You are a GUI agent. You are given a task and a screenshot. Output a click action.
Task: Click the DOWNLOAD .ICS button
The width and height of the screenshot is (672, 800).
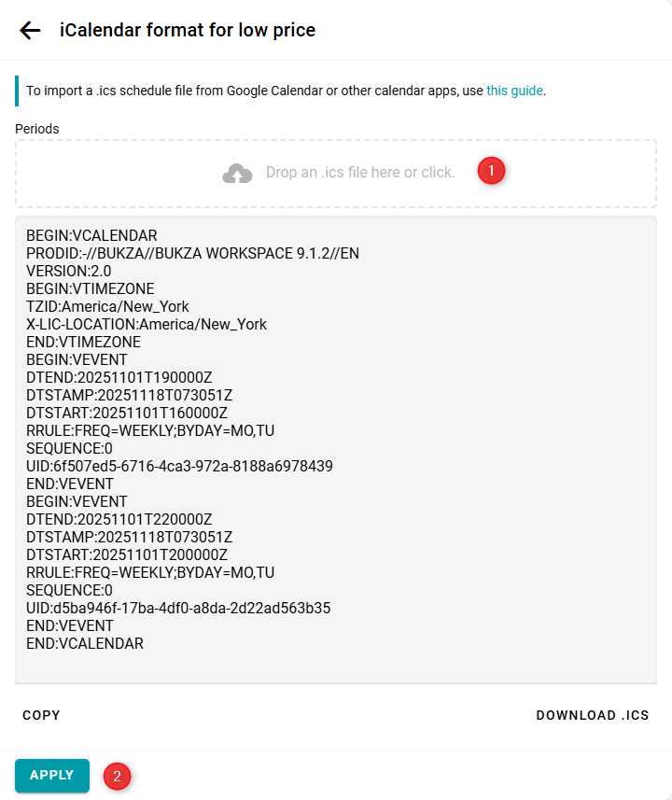592,715
